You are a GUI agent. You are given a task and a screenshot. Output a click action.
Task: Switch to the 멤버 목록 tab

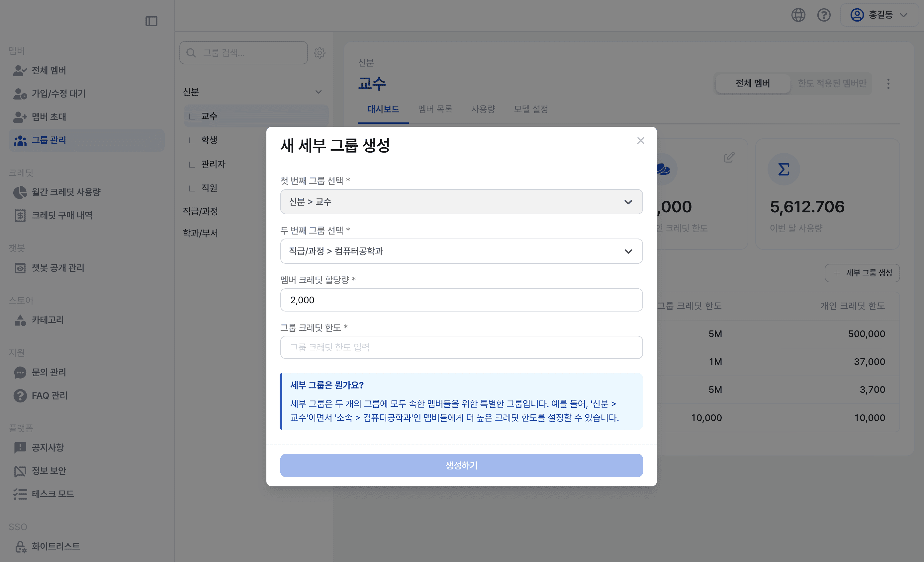tap(435, 109)
